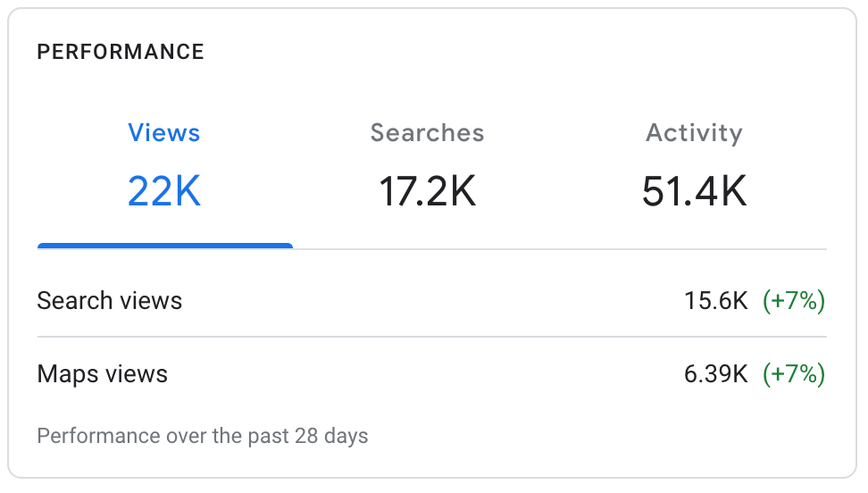868x493 pixels.
Task: Click the 51.4K activity total
Action: [694, 191]
